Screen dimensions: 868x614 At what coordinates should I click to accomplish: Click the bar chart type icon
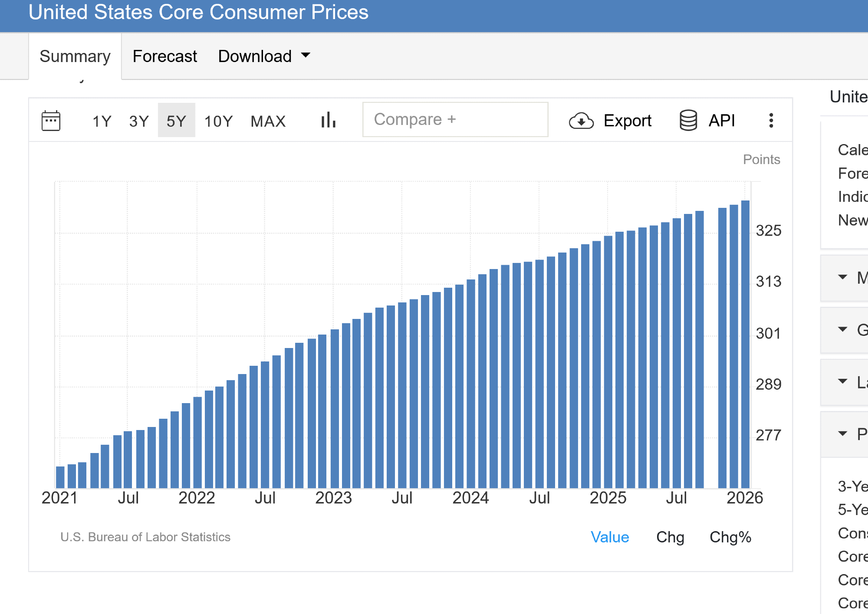click(329, 120)
